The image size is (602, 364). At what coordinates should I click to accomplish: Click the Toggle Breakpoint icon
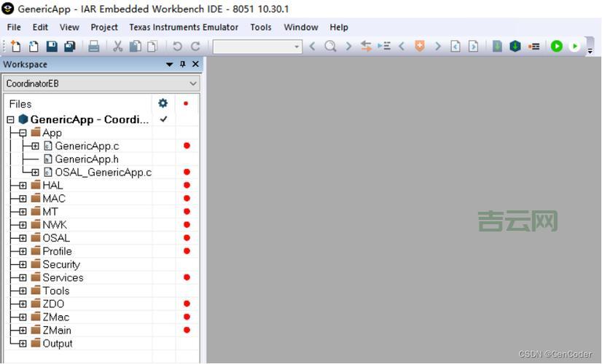534,47
